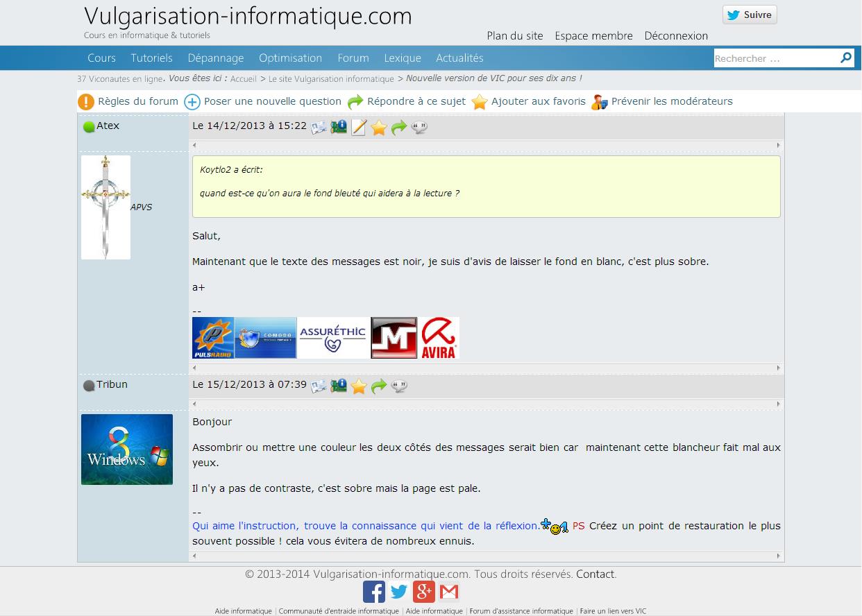Click Atex's sword avatar
Image resolution: width=862 pixels, height=616 pixels.
[x=105, y=207]
